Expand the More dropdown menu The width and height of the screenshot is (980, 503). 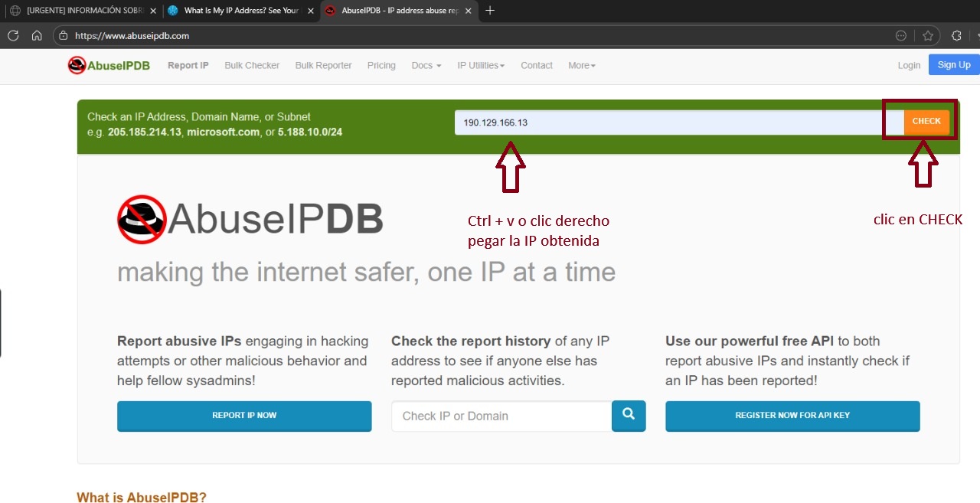pos(582,65)
